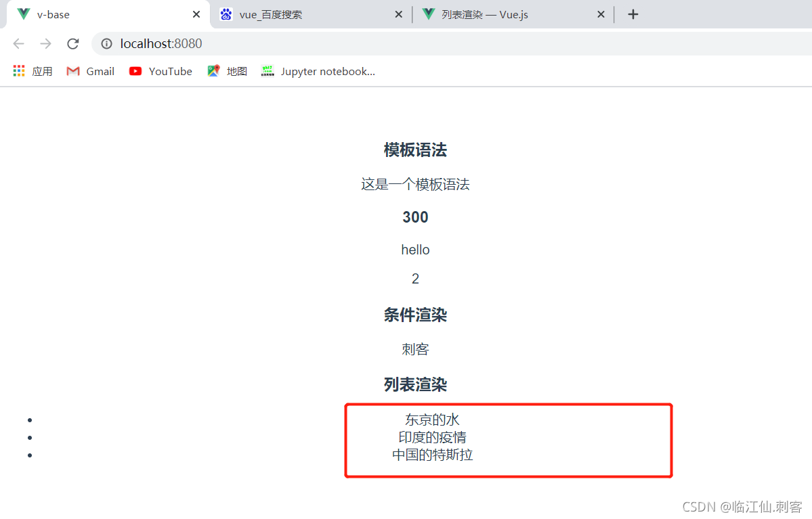Go back to the previous page

coord(19,44)
